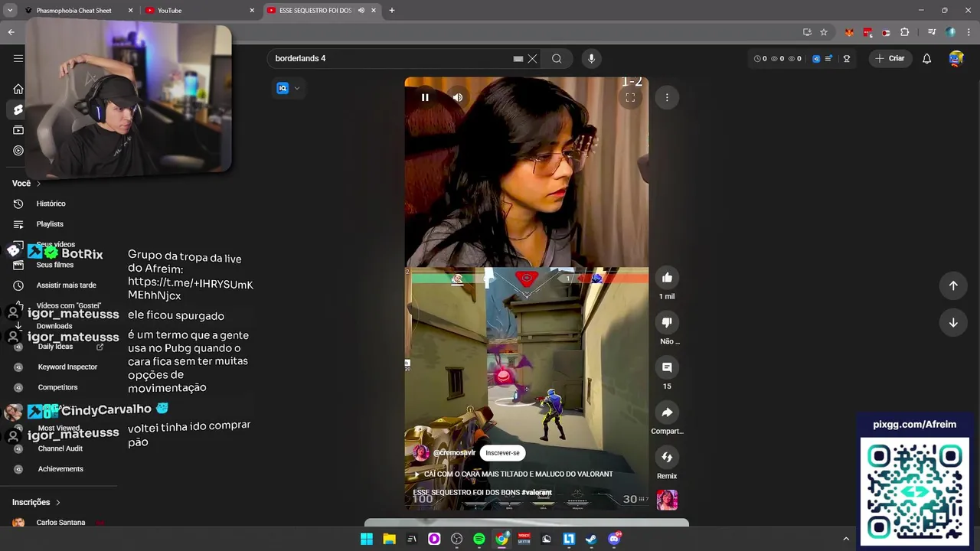This screenshot has height=551, width=980.
Task: Expand the Você section
Action: 26,183
